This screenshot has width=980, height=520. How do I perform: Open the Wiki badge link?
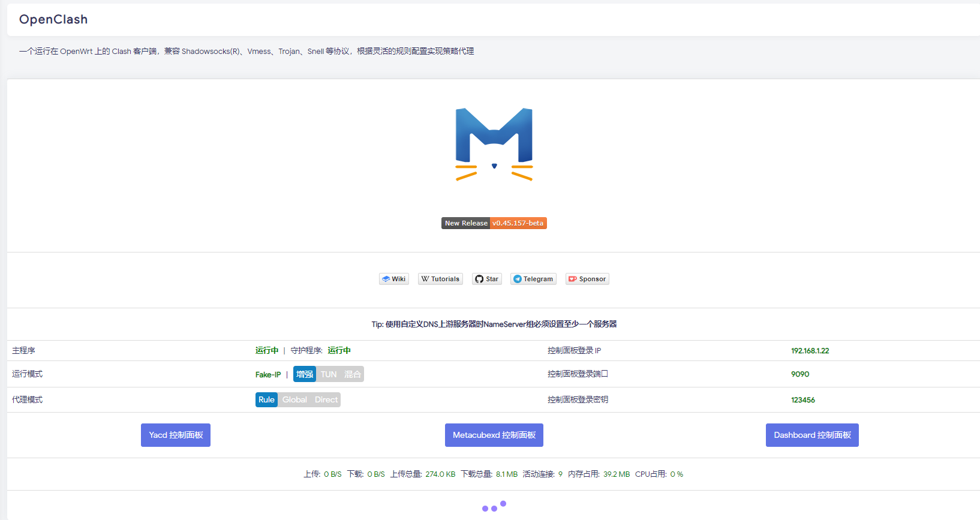[394, 279]
